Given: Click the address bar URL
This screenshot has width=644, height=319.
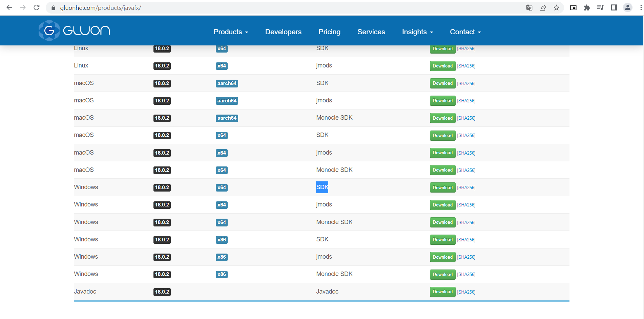Looking at the screenshot, I should (x=101, y=8).
